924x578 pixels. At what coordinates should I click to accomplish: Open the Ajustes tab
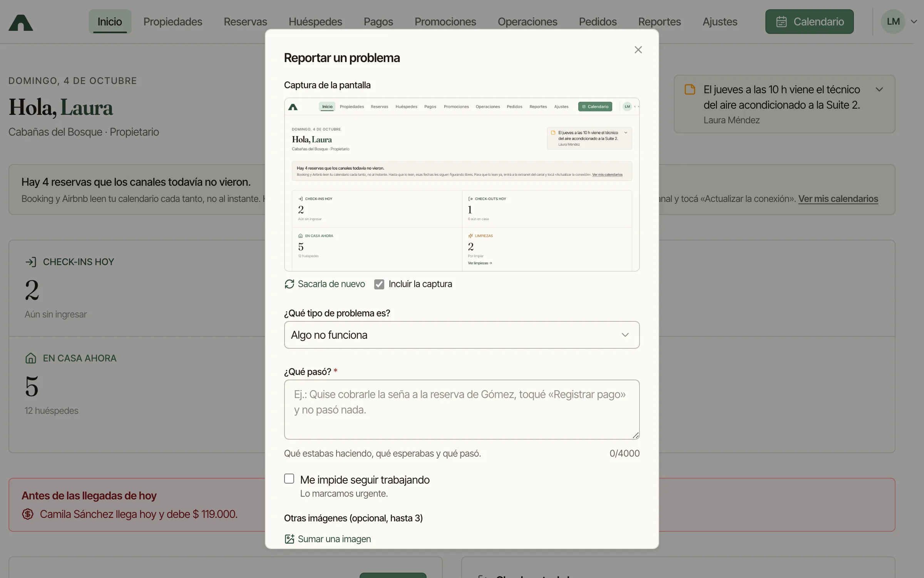point(720,22)
